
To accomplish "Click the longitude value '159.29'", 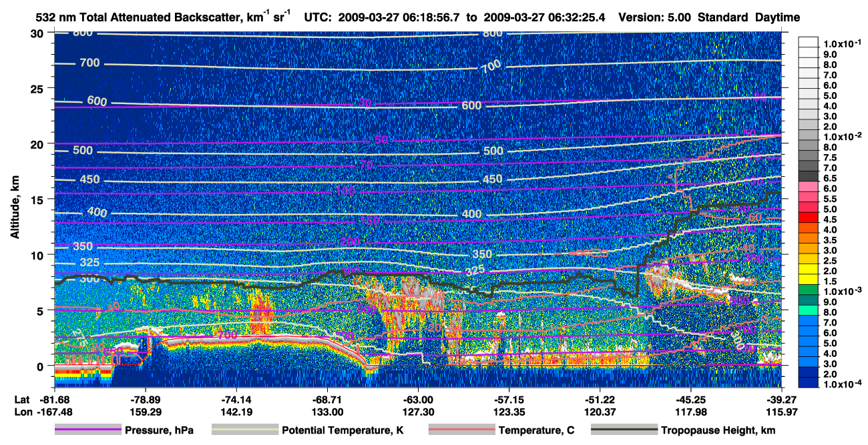I will coord(145,412).
